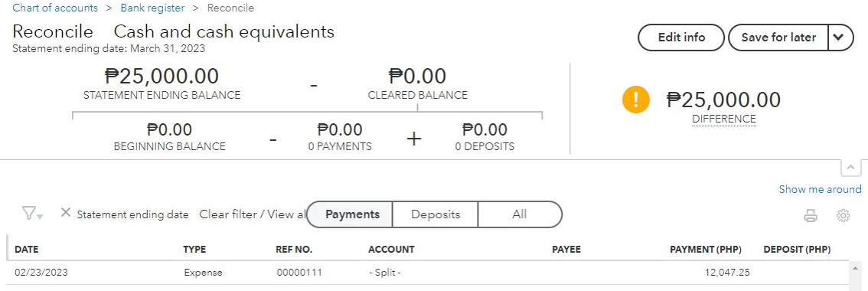This screenshot has width=868, height=291.
Task: Remove the Statement ending date filter
Action: (65, 212)
